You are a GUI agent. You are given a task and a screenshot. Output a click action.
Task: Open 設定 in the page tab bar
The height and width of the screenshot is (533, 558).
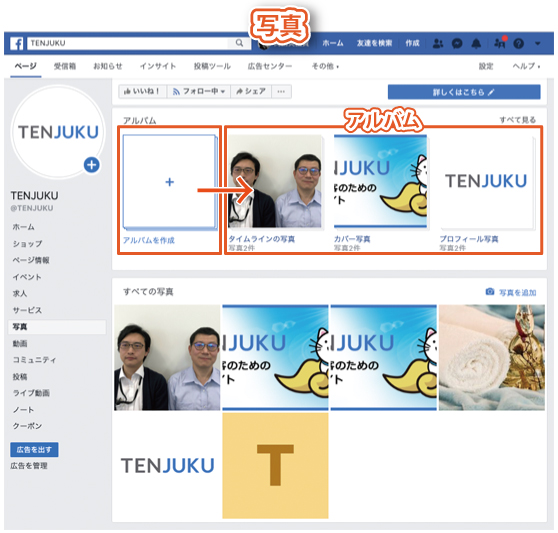point(486,66)
